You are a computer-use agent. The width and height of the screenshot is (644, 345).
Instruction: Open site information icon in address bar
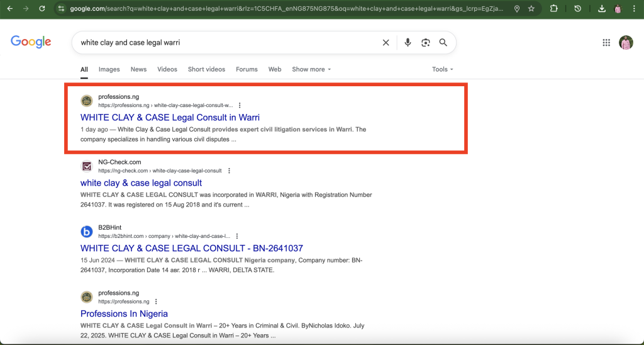61,8
